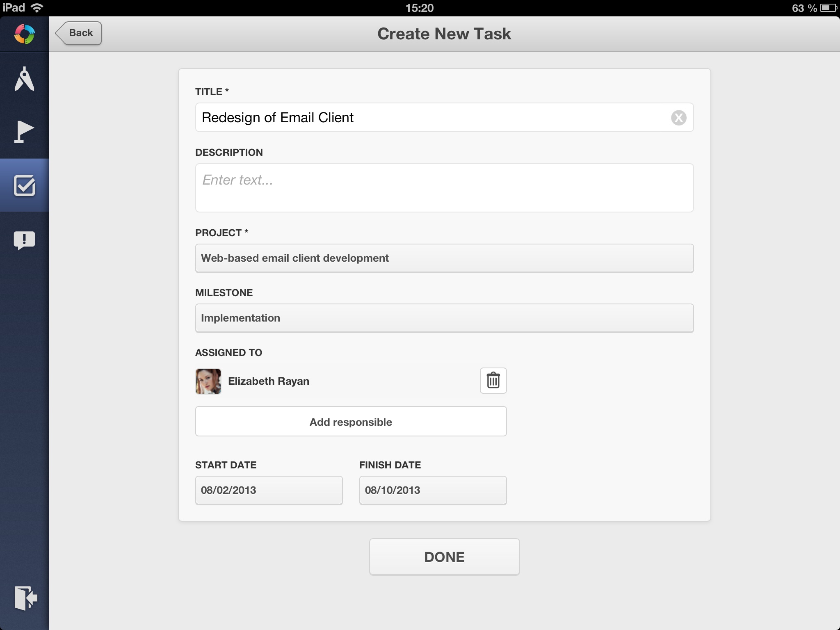Open the start date picker 08/02/2013
This screenshot has height=630, width=840.
pyautogui.click(x=269, y=490)
